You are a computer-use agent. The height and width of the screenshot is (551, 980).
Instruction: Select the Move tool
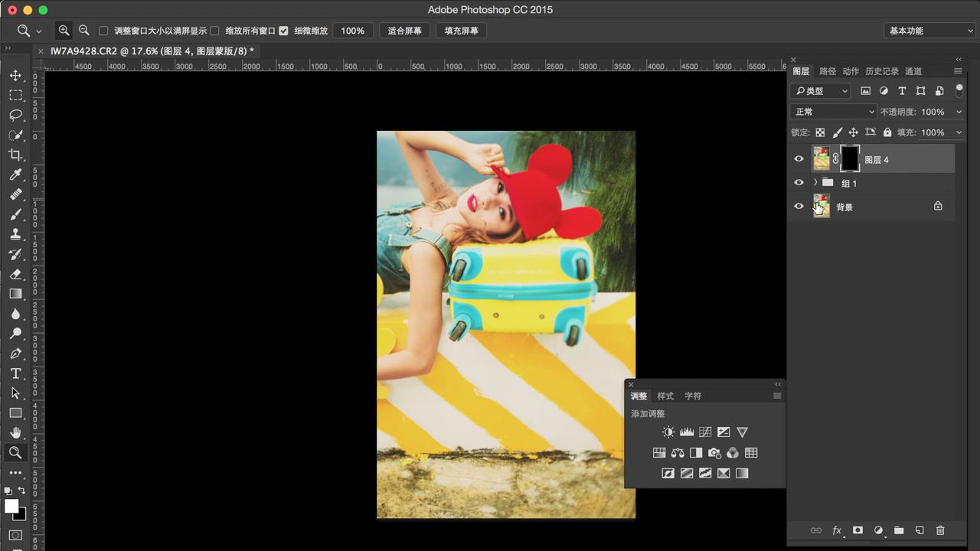pos(15,75)
